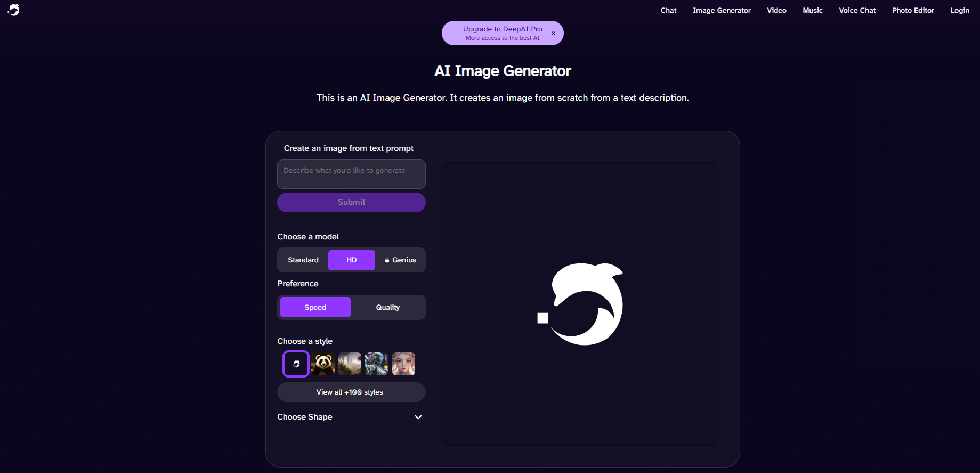Open the Upgrade to DeepAI Pro banner
This screenshot has width=980, height=473.
click(x=502, y=33)
